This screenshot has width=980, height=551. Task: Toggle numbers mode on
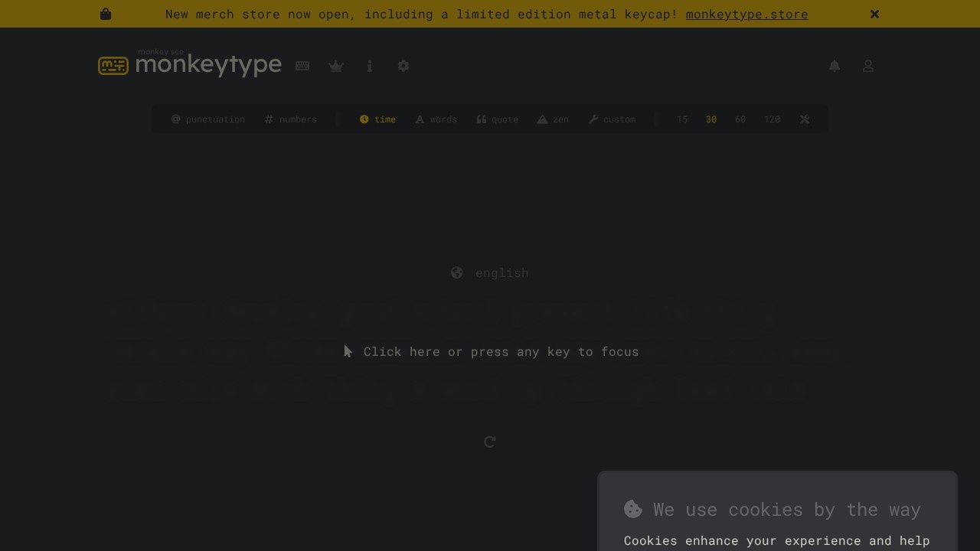[x=290, y=119]
